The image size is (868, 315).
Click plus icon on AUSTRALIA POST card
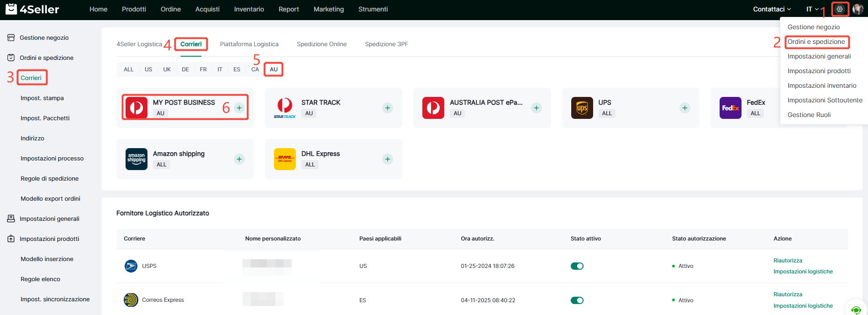coord(537,108)
